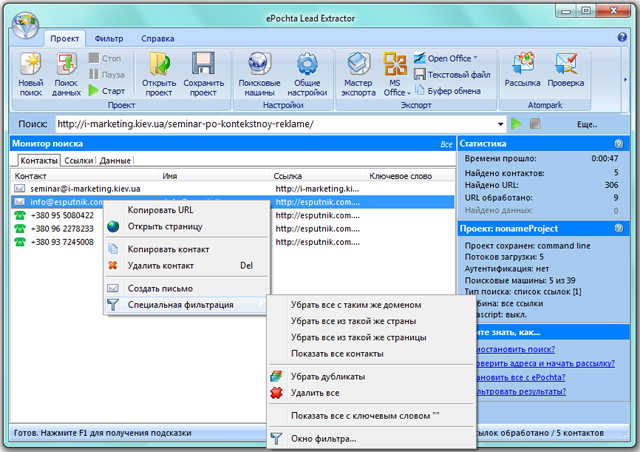Click the Проверка icon
The image size is (640, 452).
tap(566, 64)
